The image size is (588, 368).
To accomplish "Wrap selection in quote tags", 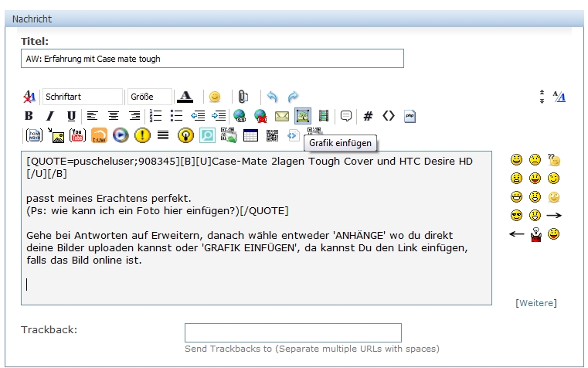I will coord(346,116).
